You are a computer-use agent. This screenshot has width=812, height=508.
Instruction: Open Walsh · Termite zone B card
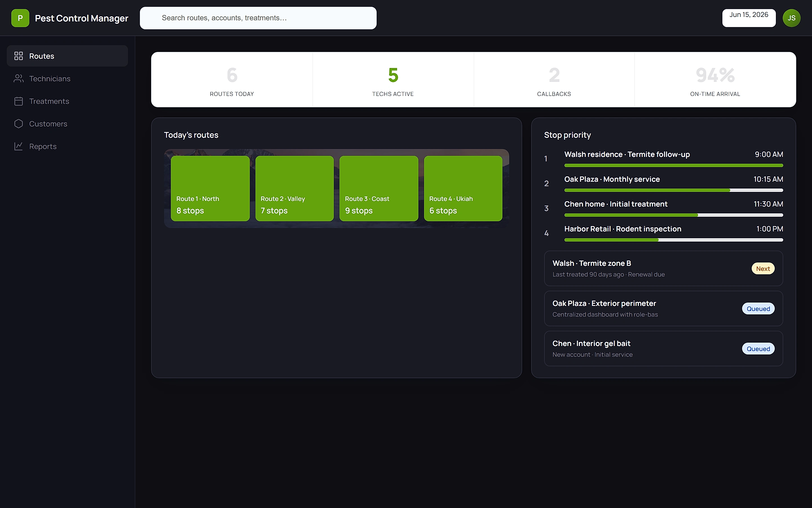(x=663, y=268)
